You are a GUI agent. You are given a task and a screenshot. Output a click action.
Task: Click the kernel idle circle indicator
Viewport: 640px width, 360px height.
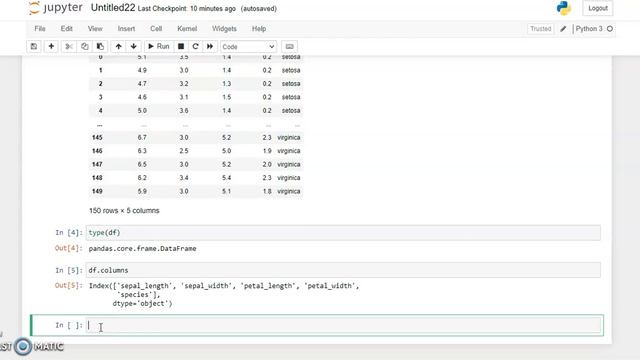point(610,29)
